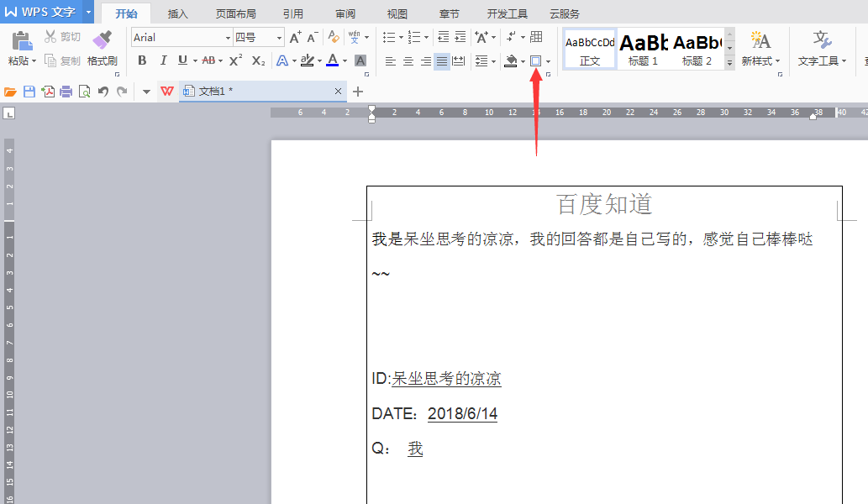Expand the Paste (粘贴) options arrow
This screenshot has height=504, width=868.
click(34, 60)
